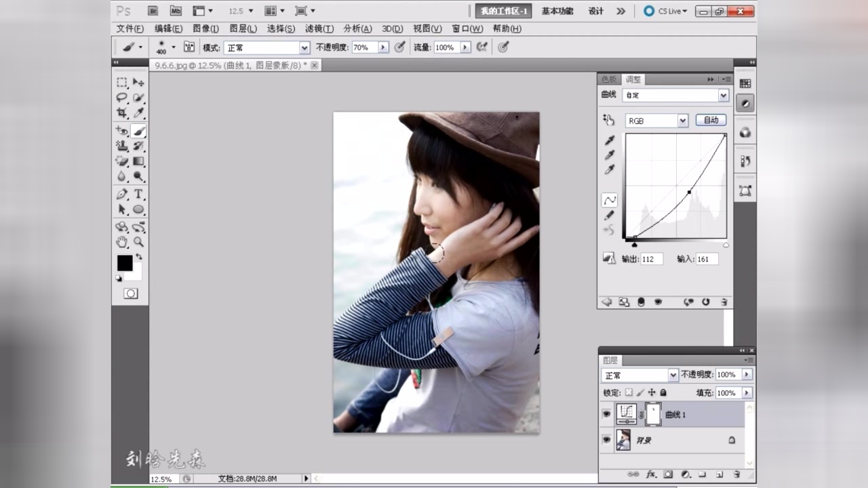This screenshot has width=868, height=488.
Task: Open the 图像(I) menu
Action: click(205, 28)
